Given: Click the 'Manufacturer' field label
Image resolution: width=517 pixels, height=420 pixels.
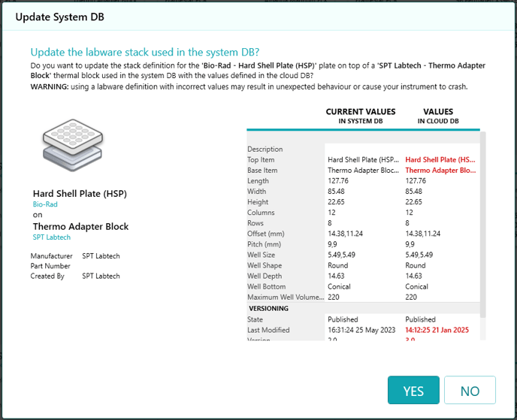Looking at the screenshot, I should coord(51,255).
